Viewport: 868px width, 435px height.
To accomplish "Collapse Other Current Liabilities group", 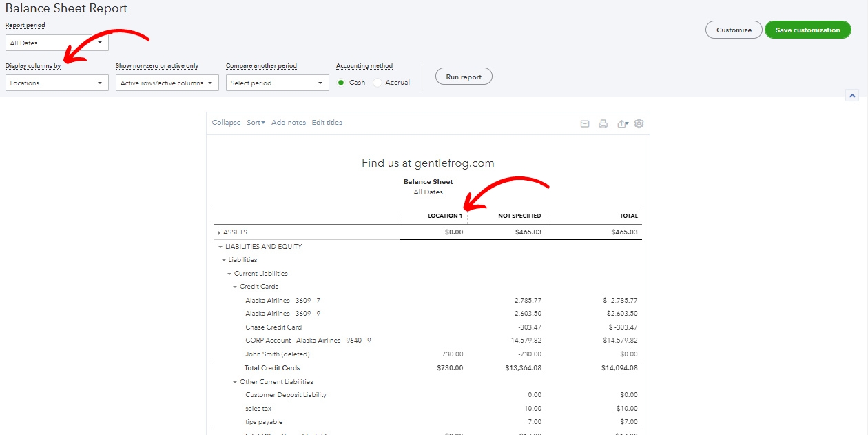I will pyautogui.click(x=235, y=382).
